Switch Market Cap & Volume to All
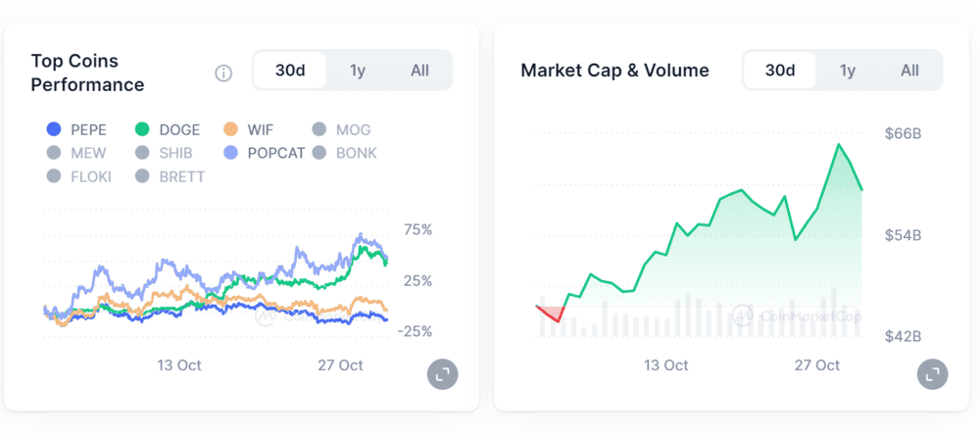980x436 pixels. tap(909, 71)
